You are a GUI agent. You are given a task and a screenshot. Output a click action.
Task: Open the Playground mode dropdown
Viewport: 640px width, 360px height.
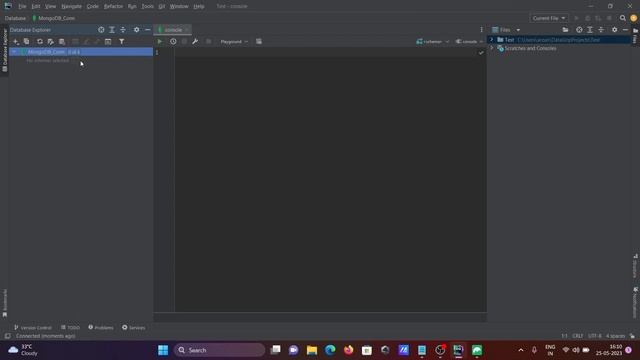[234, 42]
